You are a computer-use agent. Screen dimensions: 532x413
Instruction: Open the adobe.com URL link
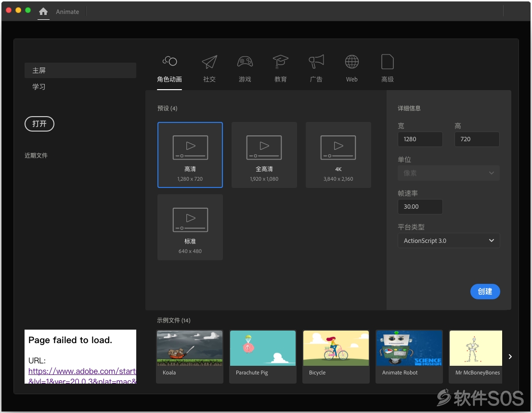click(82, 376)
